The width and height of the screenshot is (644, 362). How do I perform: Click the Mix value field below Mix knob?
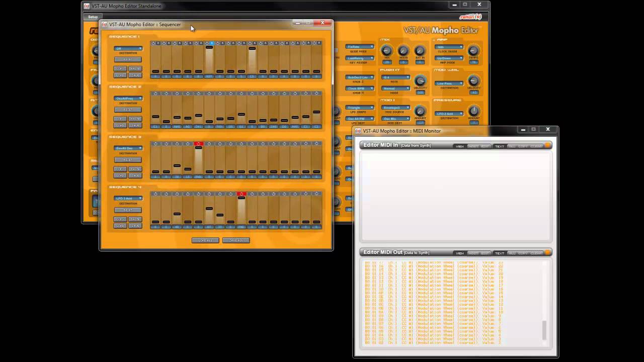386,62
